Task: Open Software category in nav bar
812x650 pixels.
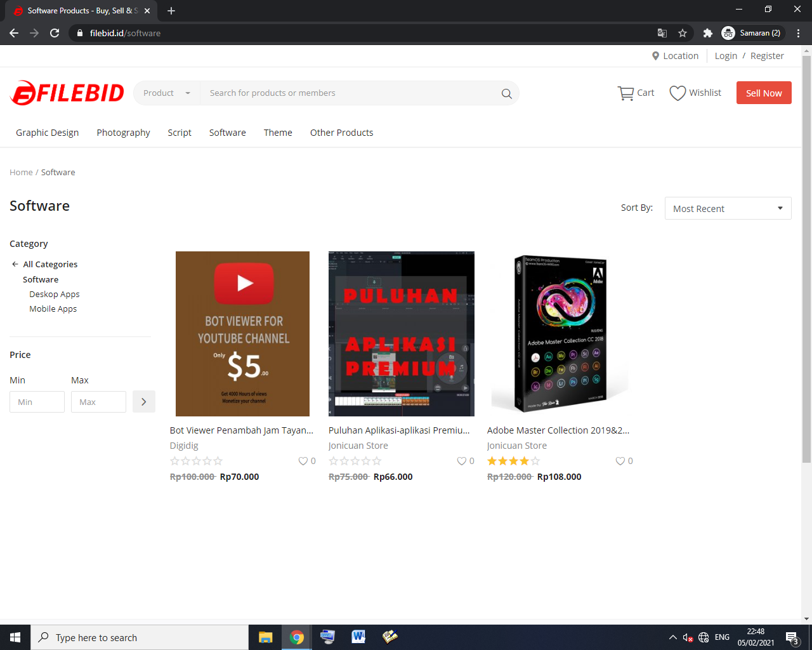Action: pos(228,133)
